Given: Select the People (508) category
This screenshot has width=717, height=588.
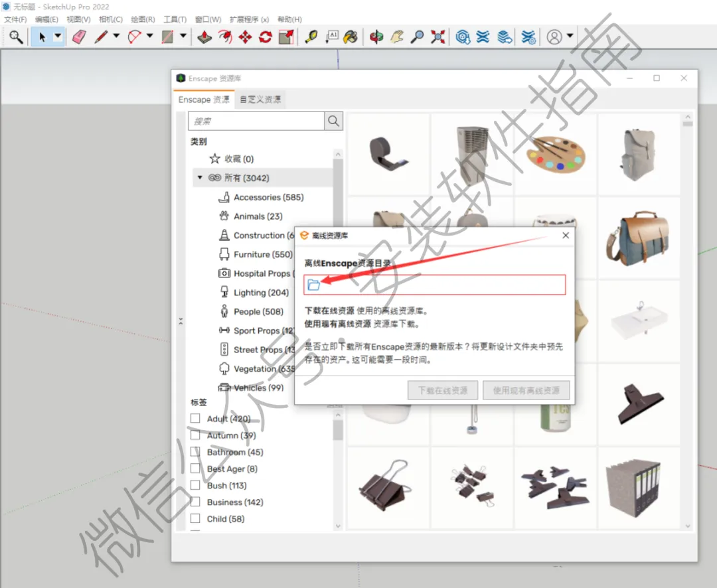Looking at the screenshot, I should point(251,311).
